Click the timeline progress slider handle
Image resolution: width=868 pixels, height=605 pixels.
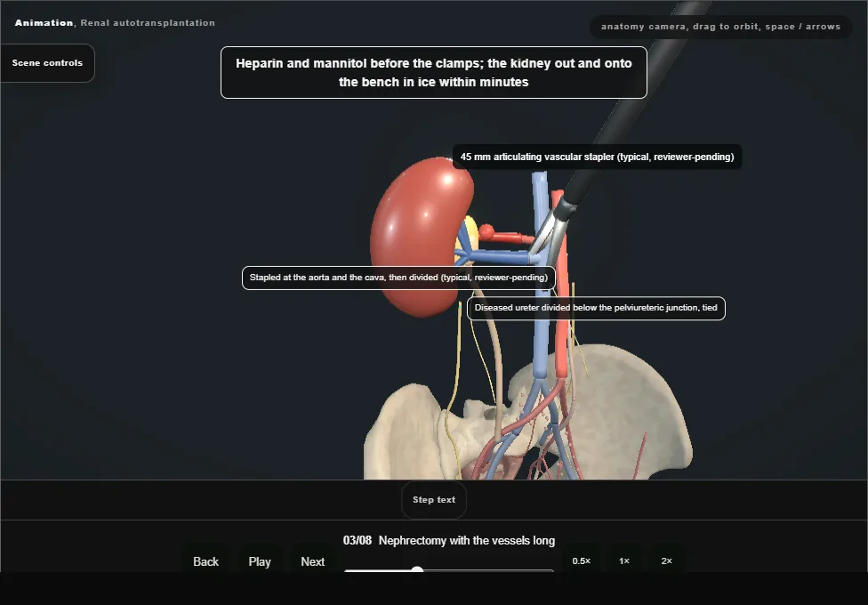click(417, 569)
